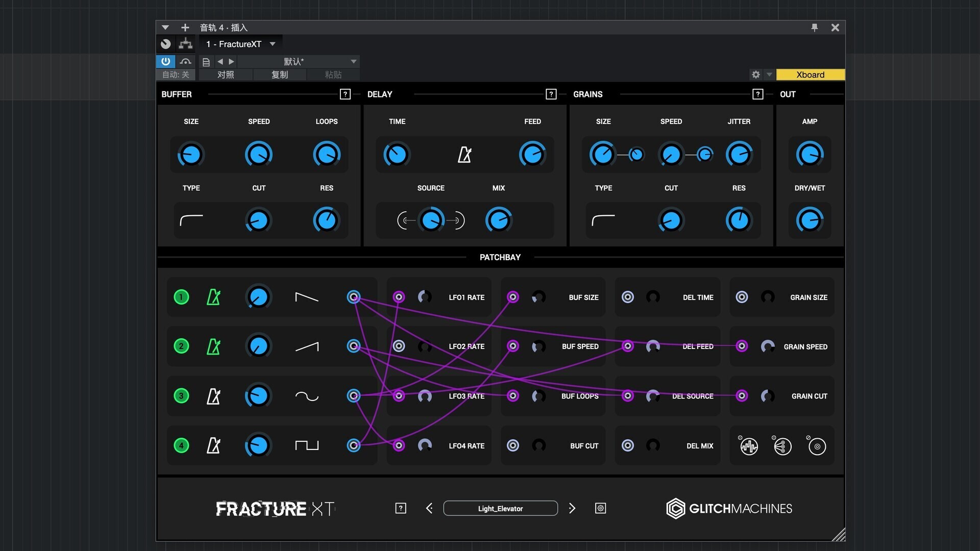The width and height of the screenshot is (980, 551).
Task: Click the Xboard button
Action: click(810, 74)
